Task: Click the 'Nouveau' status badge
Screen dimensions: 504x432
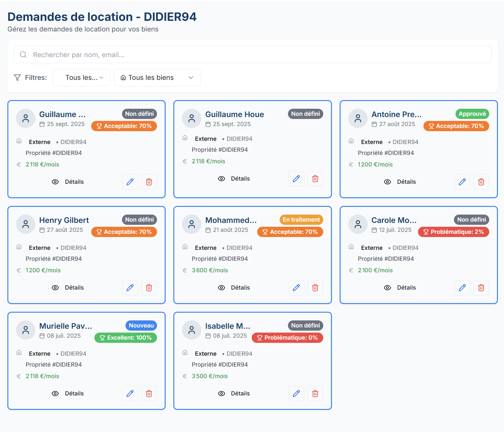Action: pos(141,326)
